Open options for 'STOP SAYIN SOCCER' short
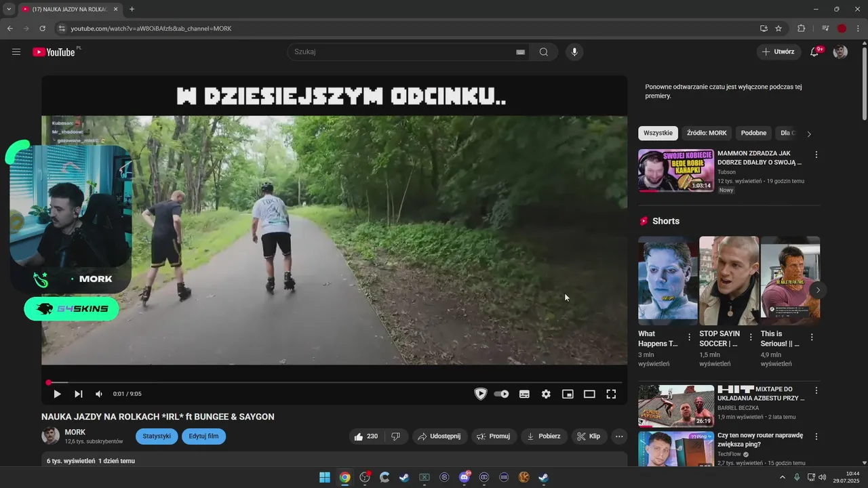 tap(751, 337)
